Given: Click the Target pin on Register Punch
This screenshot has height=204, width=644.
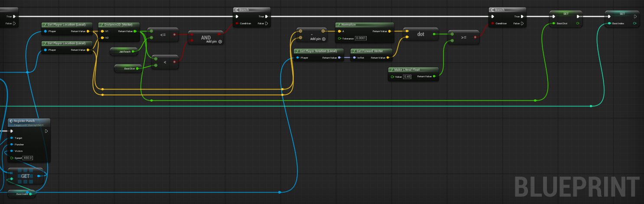Looking at the screenshot, I should [11, 138].
